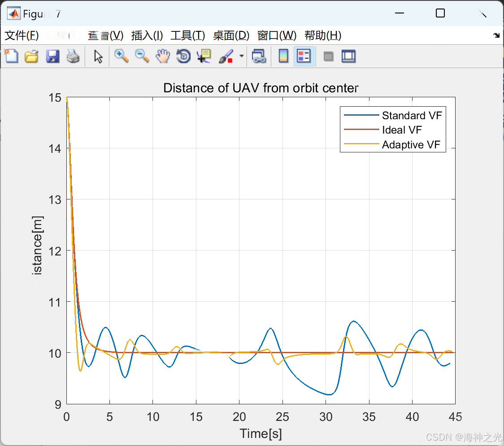Minimize the Figure 7 window
Image resolution: width=504 pixels, height=446 pixels.
tap(399, 13)
